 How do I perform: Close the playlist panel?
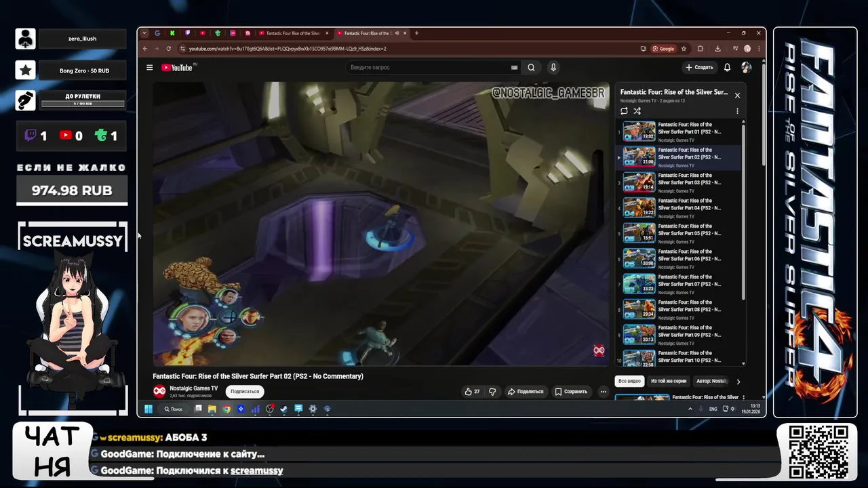pos(737,95)
